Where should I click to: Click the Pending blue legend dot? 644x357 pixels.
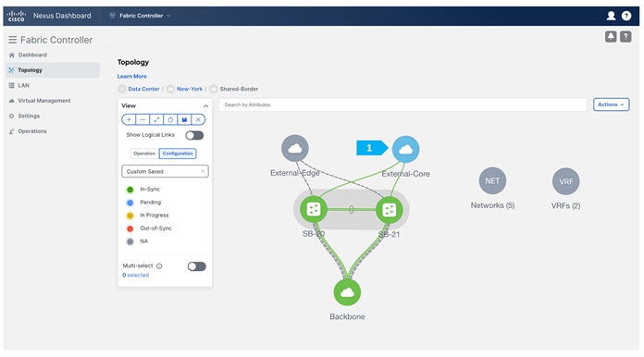pos(130,203)
